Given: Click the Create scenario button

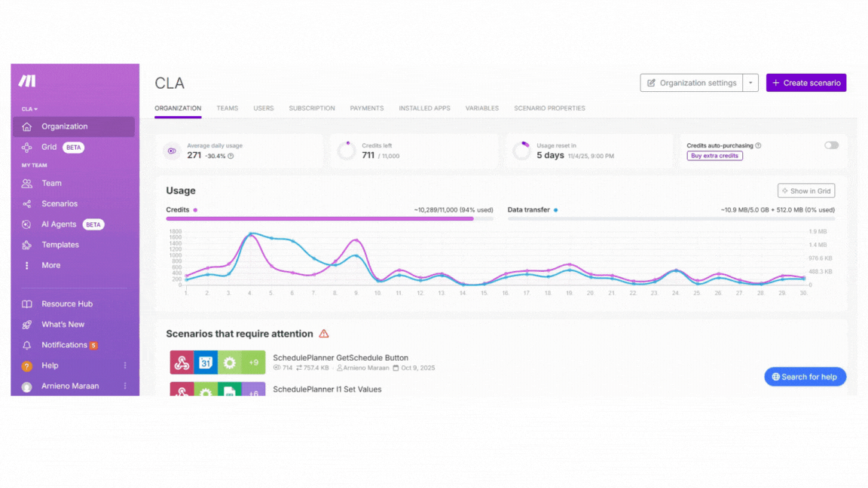Looking at the screenshot, I should (x=805, y=83).
